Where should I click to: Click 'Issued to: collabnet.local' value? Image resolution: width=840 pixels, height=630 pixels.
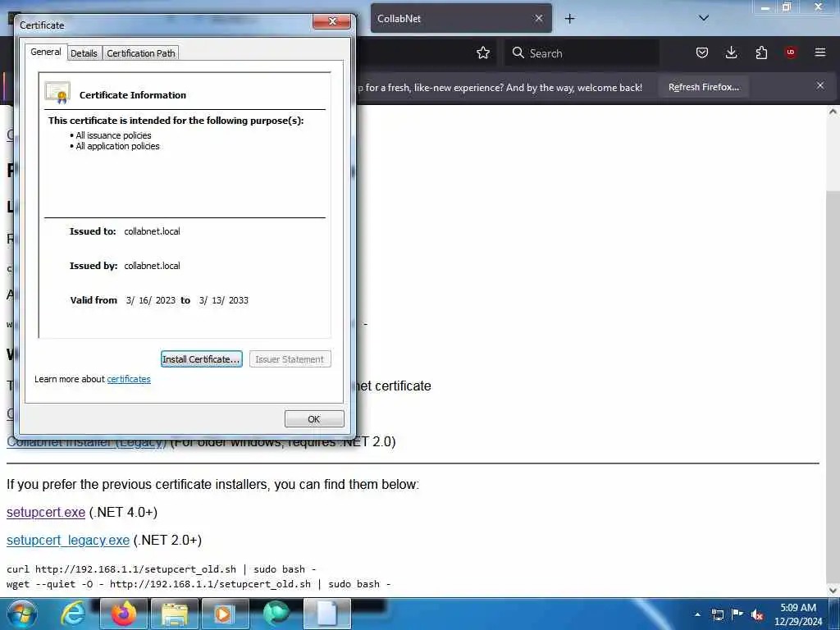[x=152, y=231]
